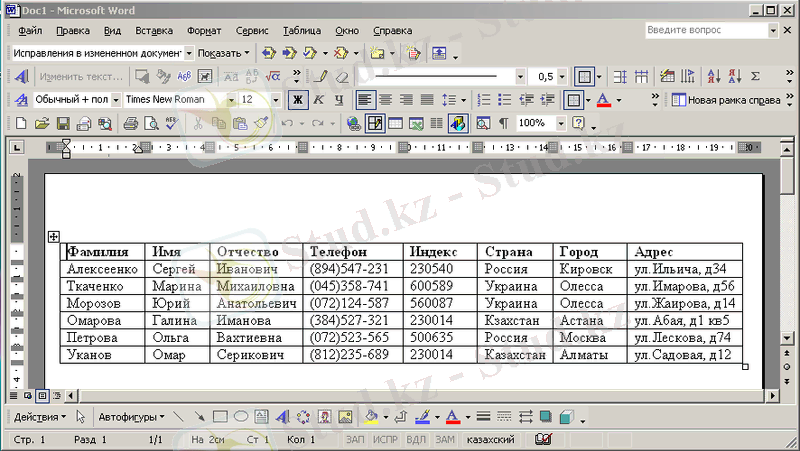Click the Print icon in standard toolbar
The width and height of the screenshot is (800, 451).
coord(130,124)
